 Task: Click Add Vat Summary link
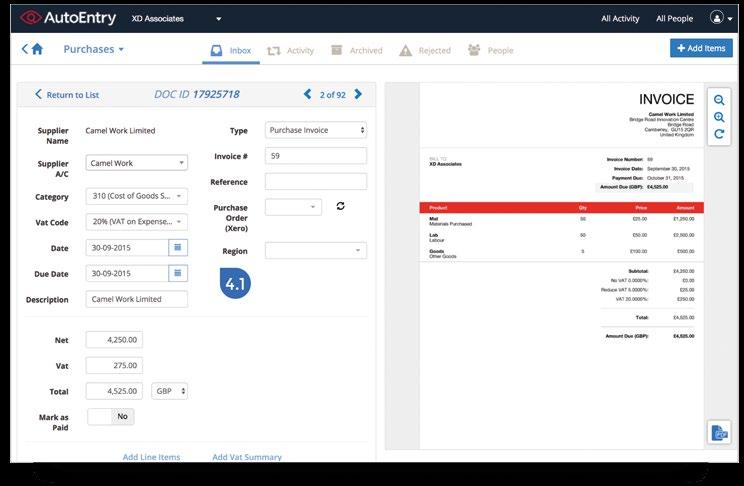point(247,457)
